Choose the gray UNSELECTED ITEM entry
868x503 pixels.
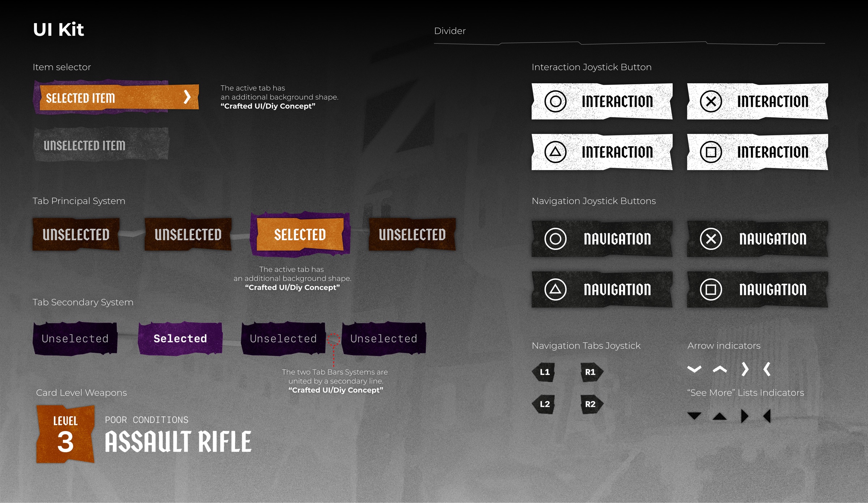pos(101,144)
